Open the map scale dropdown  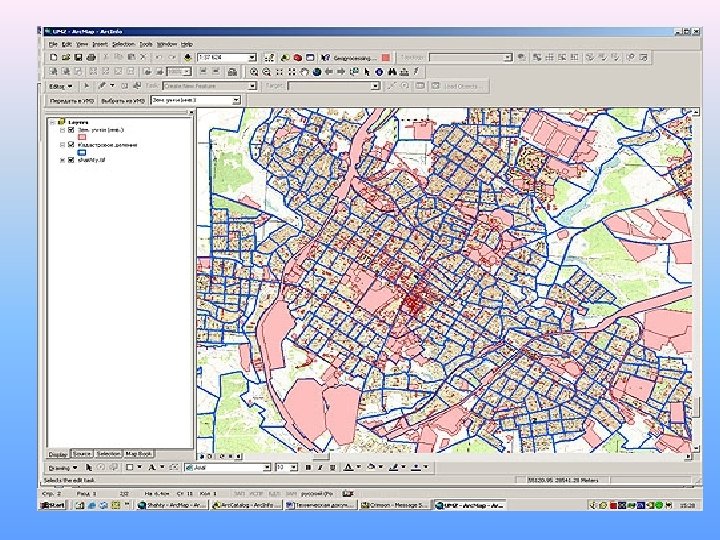tap(252, 58)
